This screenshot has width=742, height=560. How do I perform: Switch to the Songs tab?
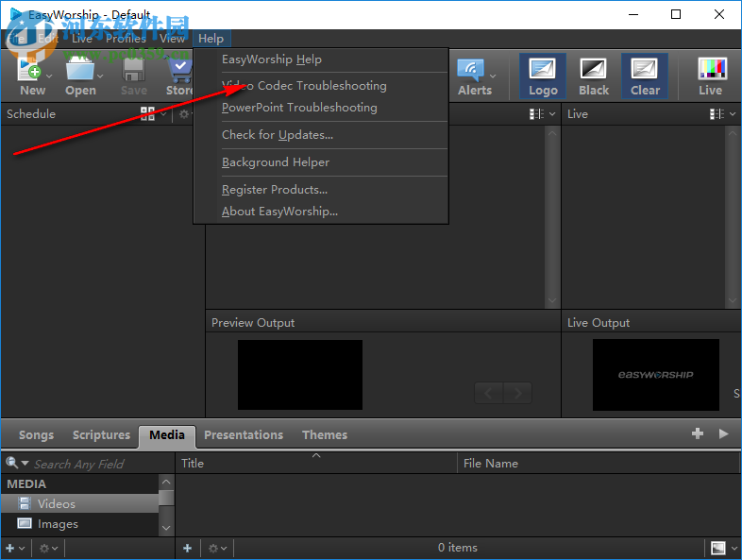tap(36, 435)
